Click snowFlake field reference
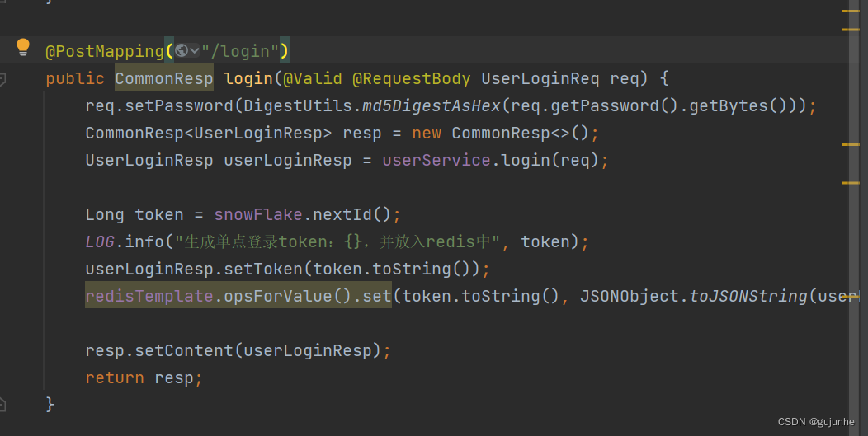Viewport: 868px width, 436px height. coord(258,214)
